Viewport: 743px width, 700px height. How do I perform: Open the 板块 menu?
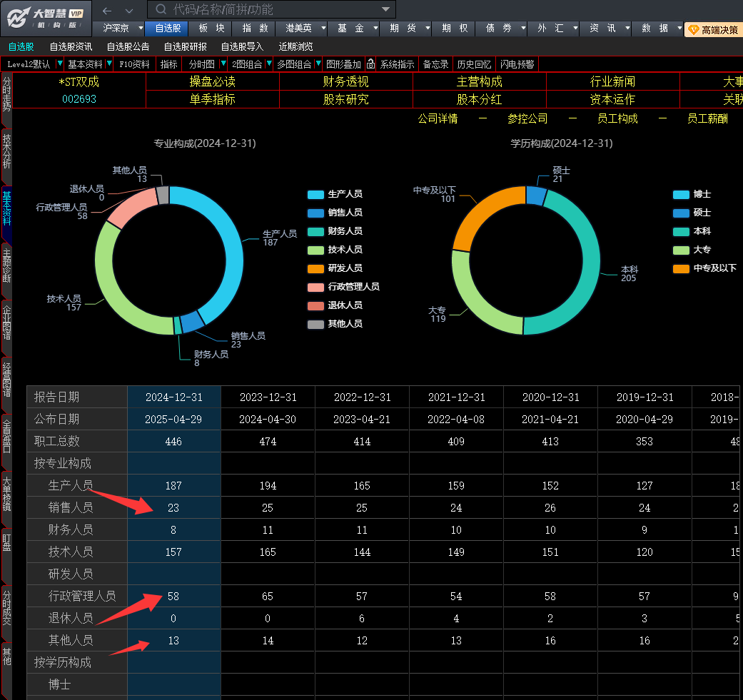coord(211,29)
